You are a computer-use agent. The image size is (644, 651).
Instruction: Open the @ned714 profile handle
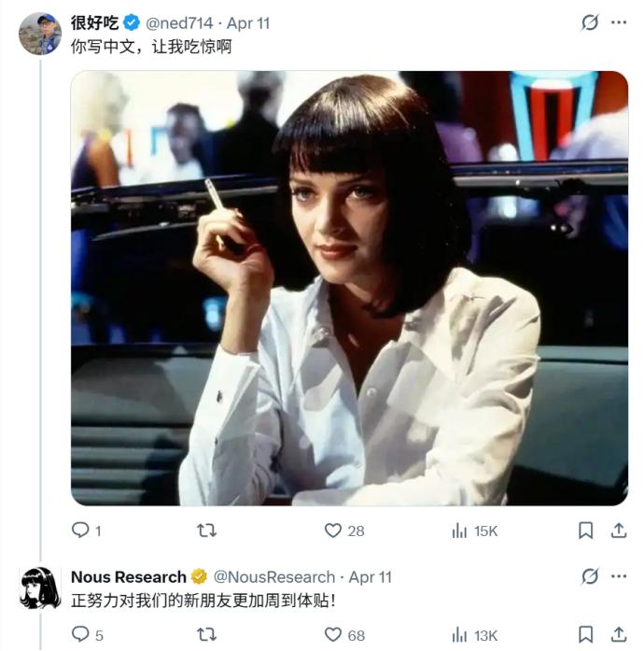click(x=181, y=22)
